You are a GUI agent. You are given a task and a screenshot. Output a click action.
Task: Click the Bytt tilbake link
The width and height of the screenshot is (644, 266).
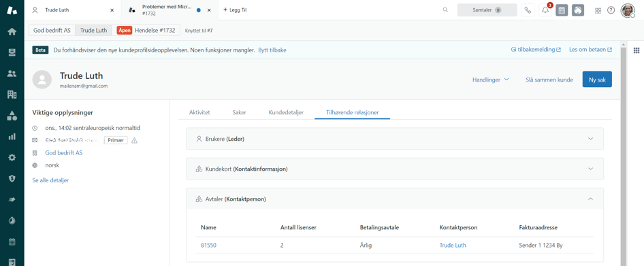click(x=272, y=50)
